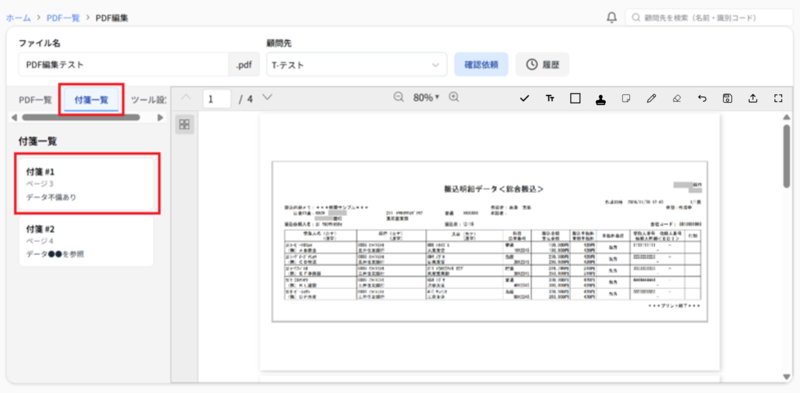Image resolution: width=800 pixels, height=393 pixels.
Task: Go to the previous page arrow
Action: coord(187,97)
